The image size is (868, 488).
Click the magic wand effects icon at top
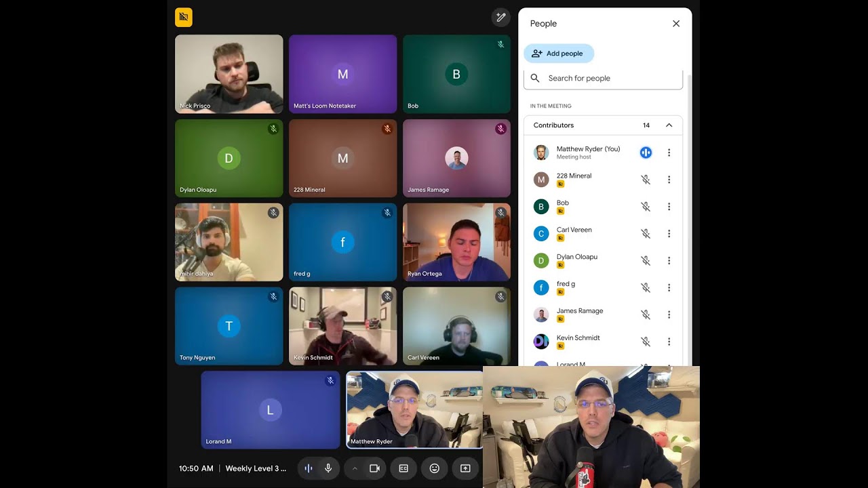pos(500,17)
